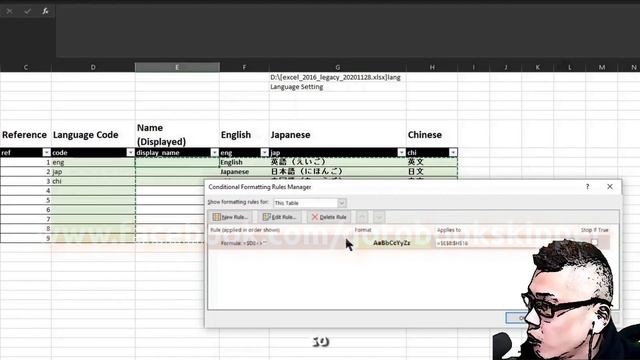
Task: Click the 'Chinese' heading cell
Action: tap(432, 135)
